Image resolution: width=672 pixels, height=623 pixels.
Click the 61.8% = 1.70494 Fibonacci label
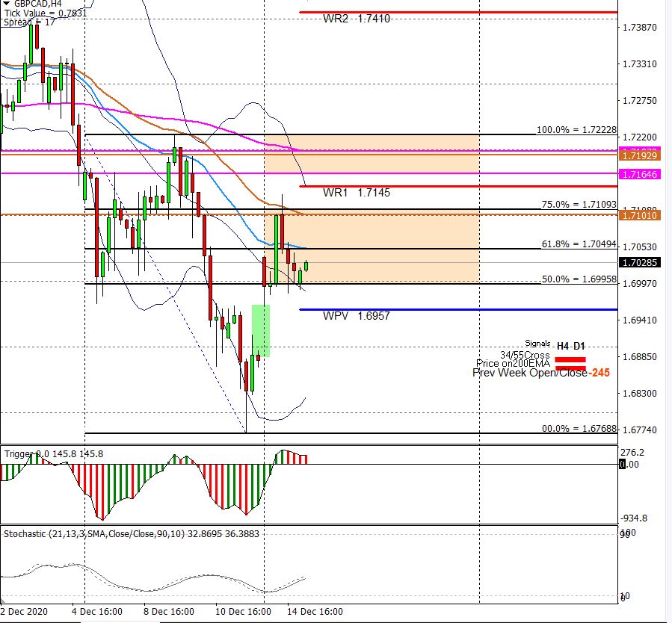pos(579,244)
